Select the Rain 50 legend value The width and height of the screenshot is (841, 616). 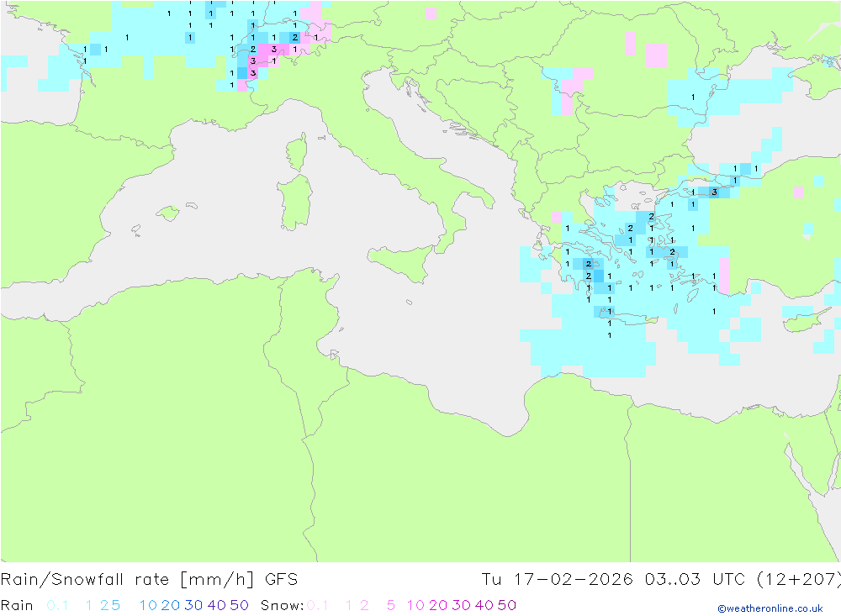pos(239,605)
